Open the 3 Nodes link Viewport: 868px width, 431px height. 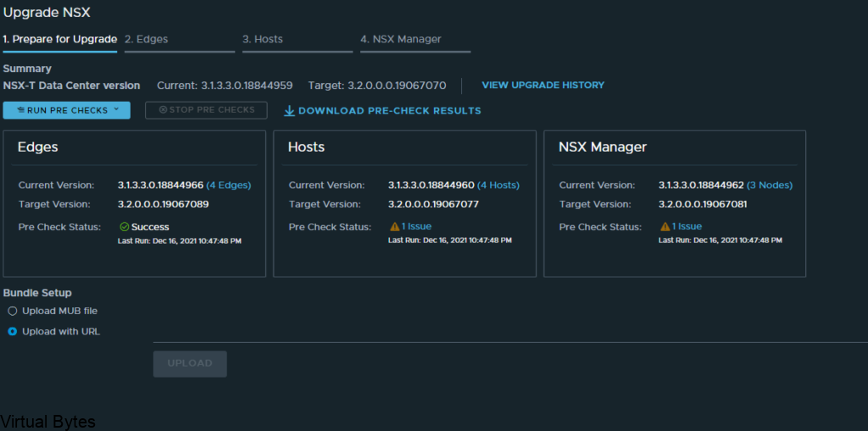(x=770, y=185)
